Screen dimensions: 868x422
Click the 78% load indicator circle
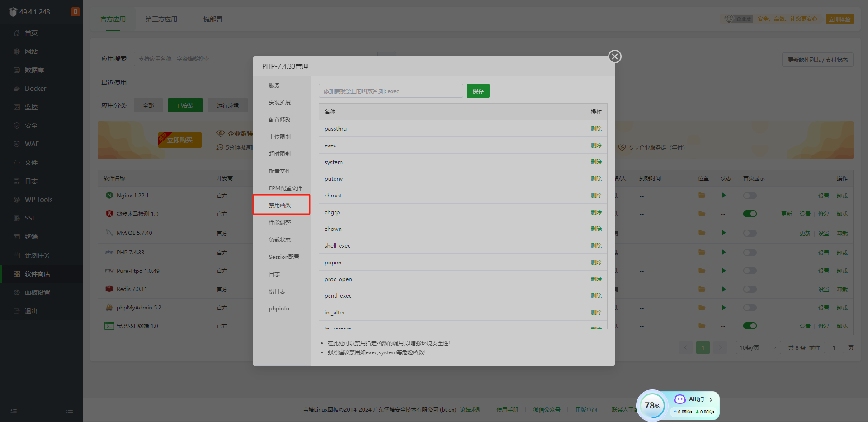(651, 405)
